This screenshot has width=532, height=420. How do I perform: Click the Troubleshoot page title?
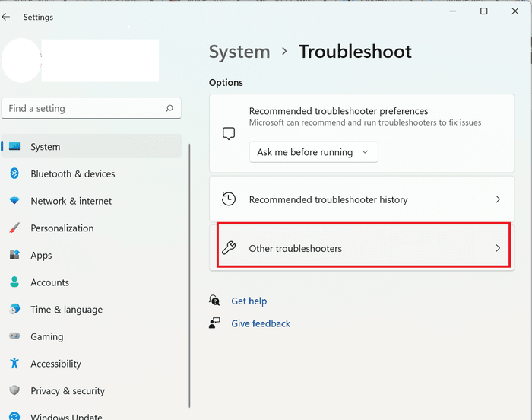click(355, 52)
